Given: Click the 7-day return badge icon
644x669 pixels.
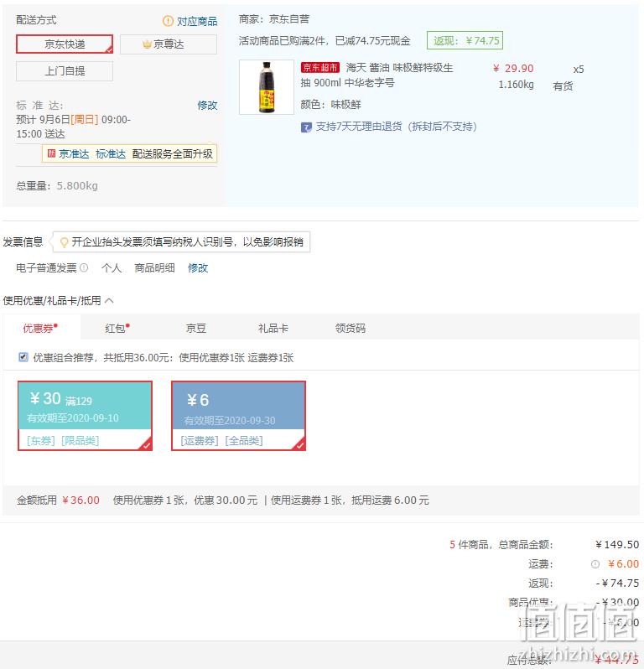Looking at the screenshot, I should tap(306, 127).
